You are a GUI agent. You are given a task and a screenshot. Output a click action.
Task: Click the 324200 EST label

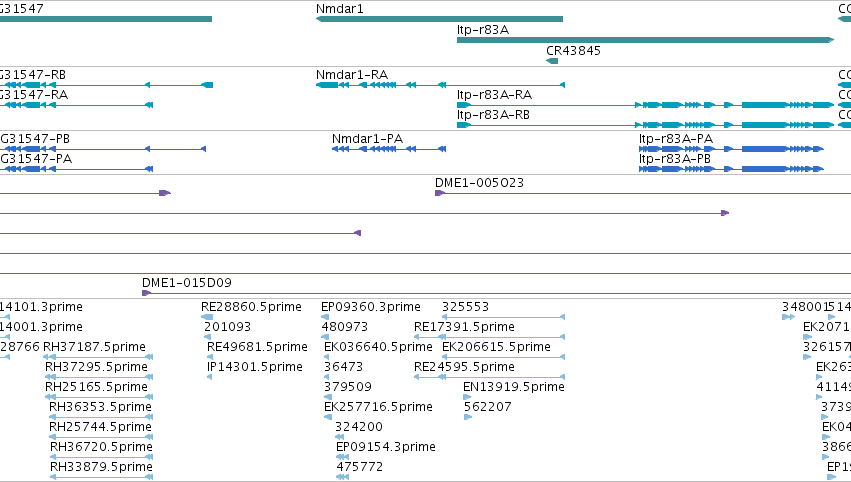click(359, 427)
